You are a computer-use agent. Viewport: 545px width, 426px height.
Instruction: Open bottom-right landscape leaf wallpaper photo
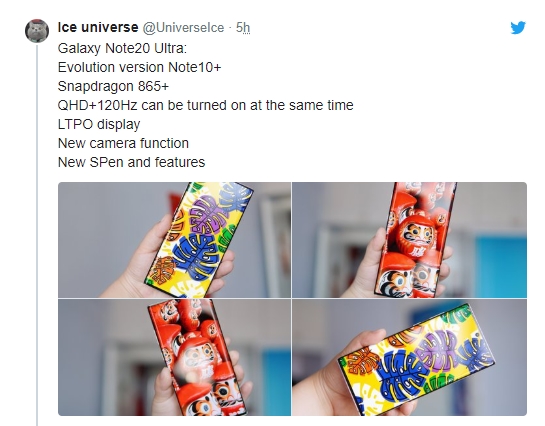[x=409, y=357]
